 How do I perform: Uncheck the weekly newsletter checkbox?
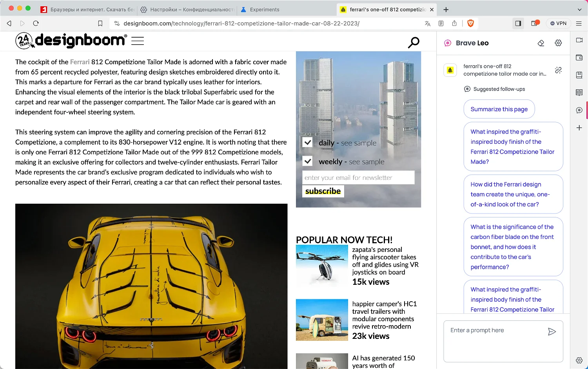click(308, 161)
